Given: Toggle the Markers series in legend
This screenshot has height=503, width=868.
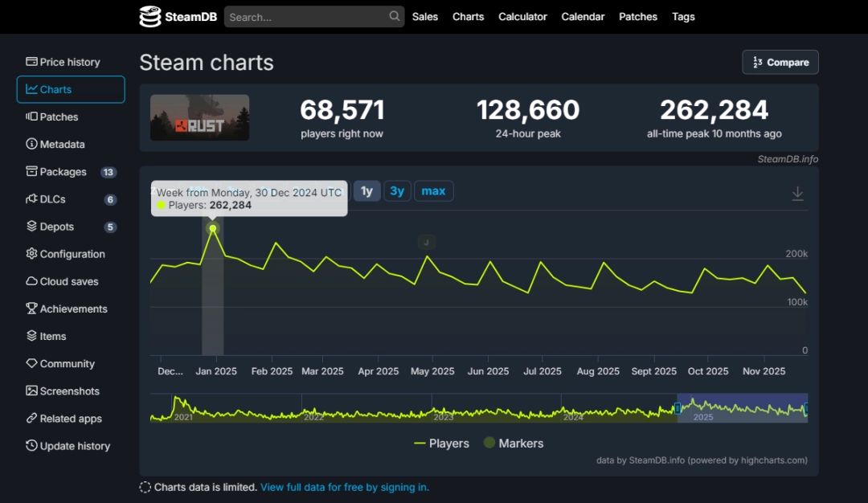Looking at the screenshot, I should (x=513, y=444).
